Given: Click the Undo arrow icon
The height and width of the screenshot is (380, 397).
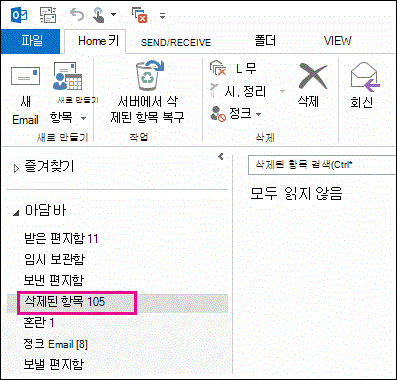Looking at the screenshot, I should (77, 15).
